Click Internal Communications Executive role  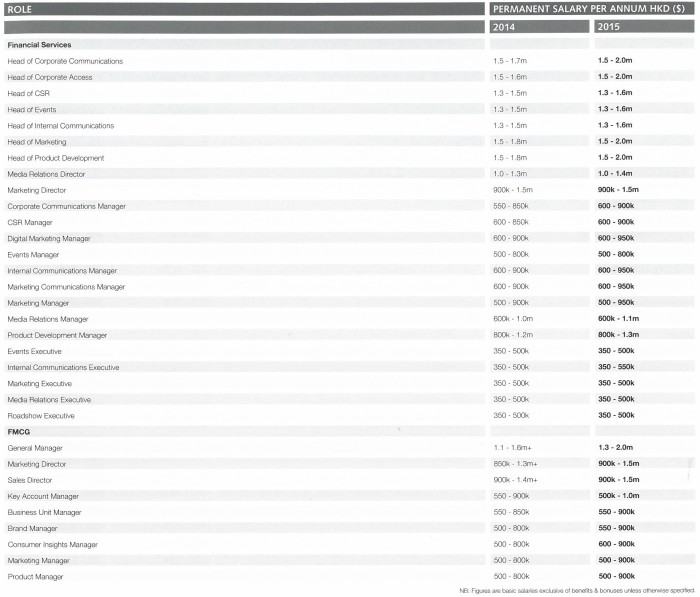click(x=63, y=367)
